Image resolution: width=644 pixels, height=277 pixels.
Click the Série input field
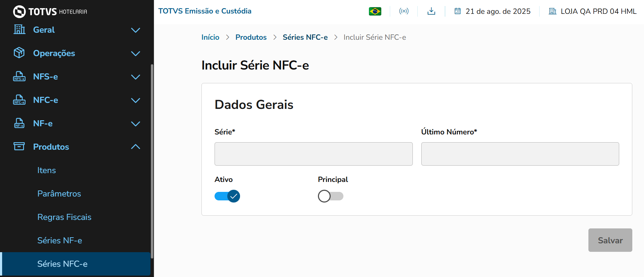(x=313, y=154)
